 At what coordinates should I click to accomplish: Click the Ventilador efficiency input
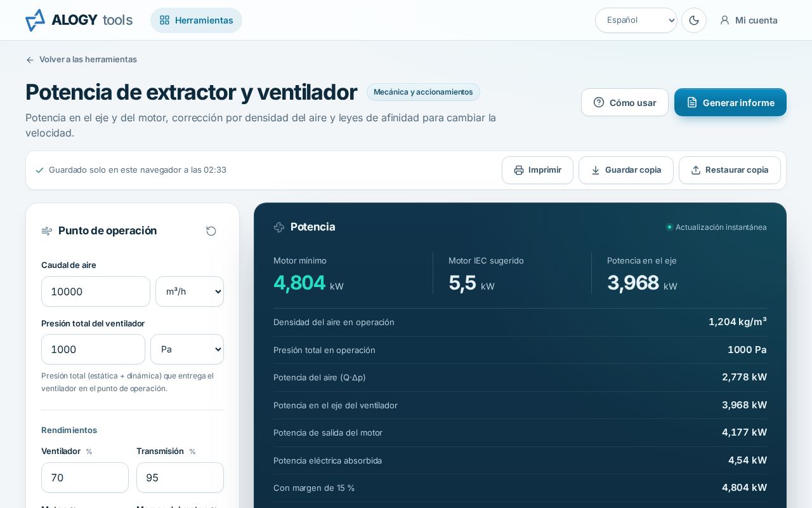tap(85, 478)
